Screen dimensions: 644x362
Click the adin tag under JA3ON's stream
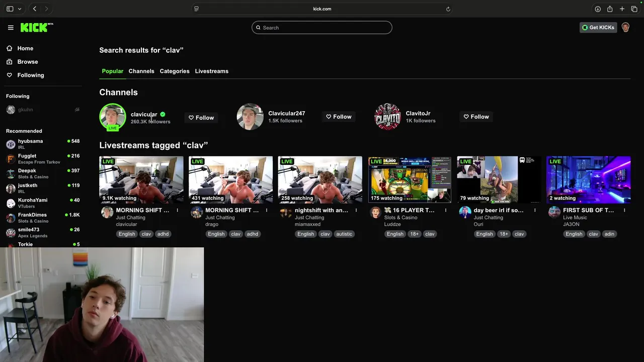tap(609, 234)
